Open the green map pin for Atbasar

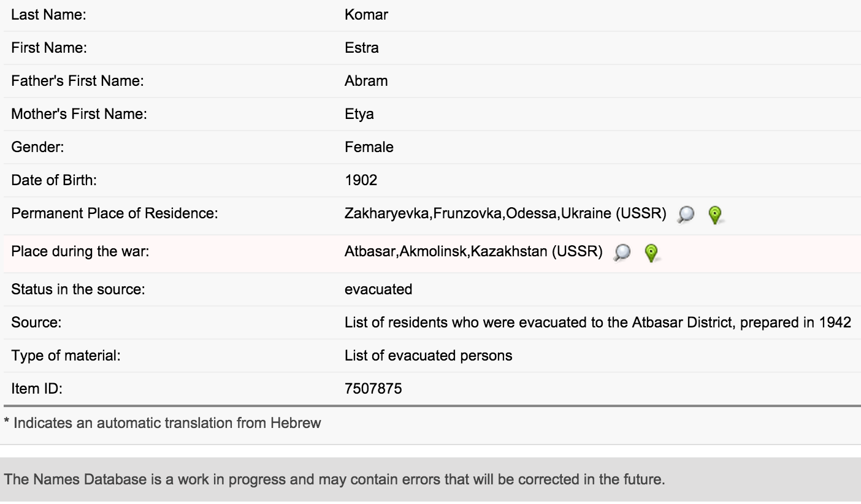coord(651,251)
